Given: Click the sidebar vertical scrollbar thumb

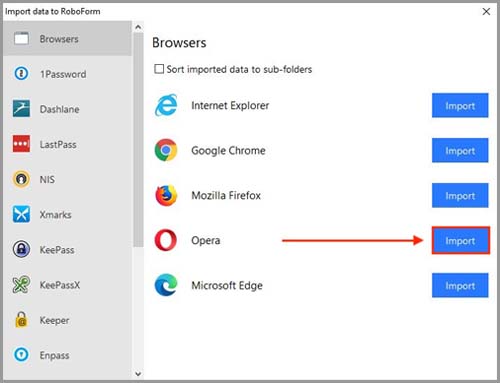Looking at the screenshot, I should 138,140.
